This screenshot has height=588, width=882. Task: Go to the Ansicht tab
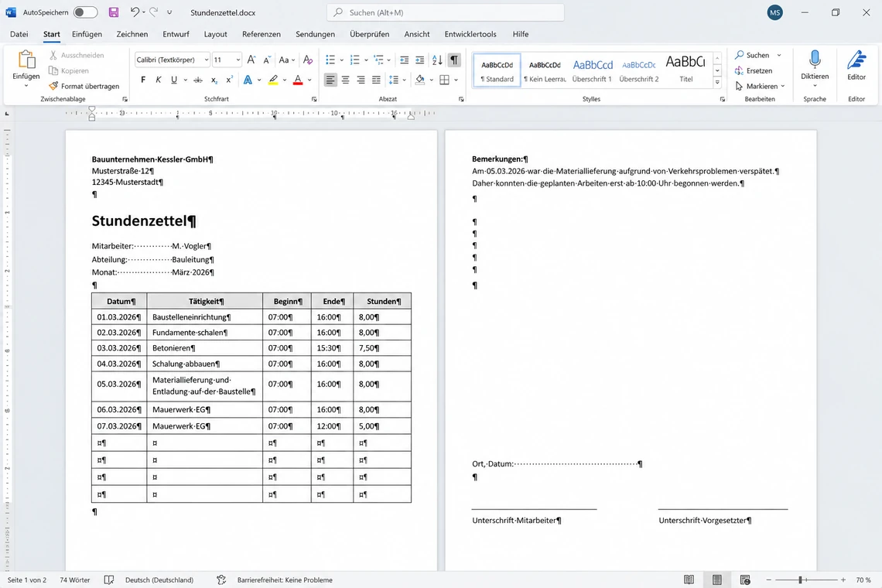tap(417, 34)
